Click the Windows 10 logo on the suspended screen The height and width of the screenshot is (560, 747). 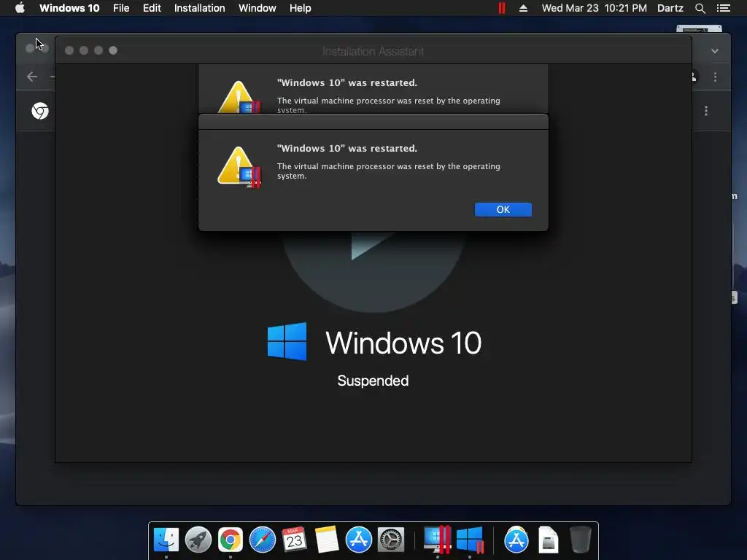pos(287,341)
